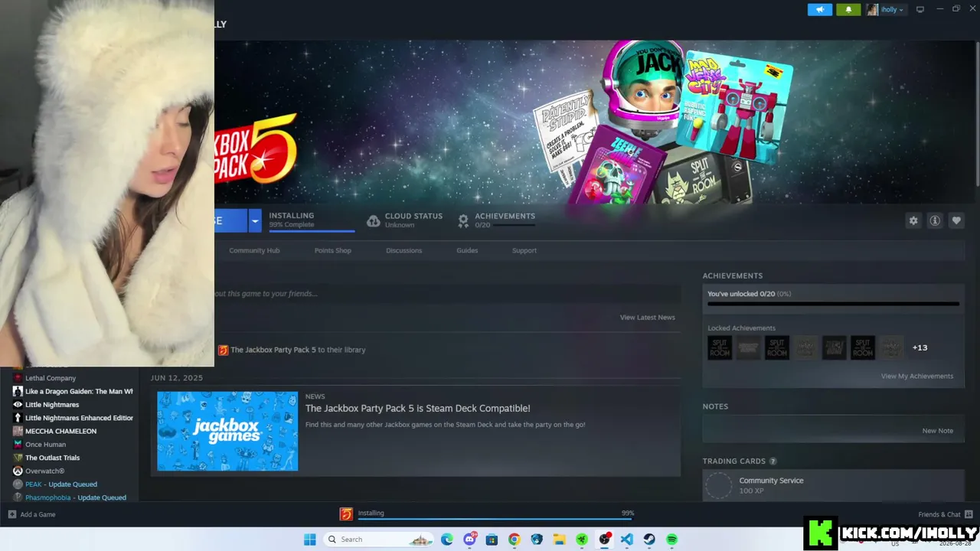Click the Windows taskbar Search box
The image size is (980, 551).
(x=380, y=540)
